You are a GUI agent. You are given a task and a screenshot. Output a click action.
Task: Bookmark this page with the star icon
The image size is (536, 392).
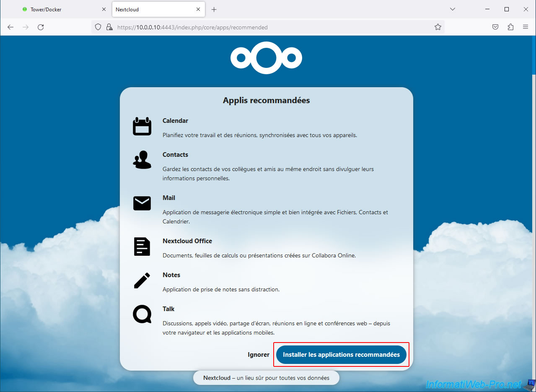click(438, 27)
